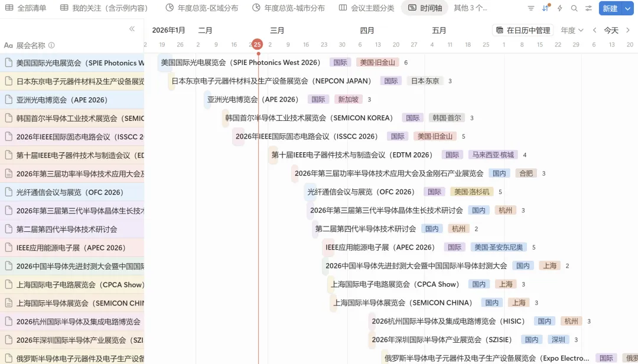Open 年度总览-城市分布 tab
This screenshot has width=638, height=364.
[x=288, y=8]
